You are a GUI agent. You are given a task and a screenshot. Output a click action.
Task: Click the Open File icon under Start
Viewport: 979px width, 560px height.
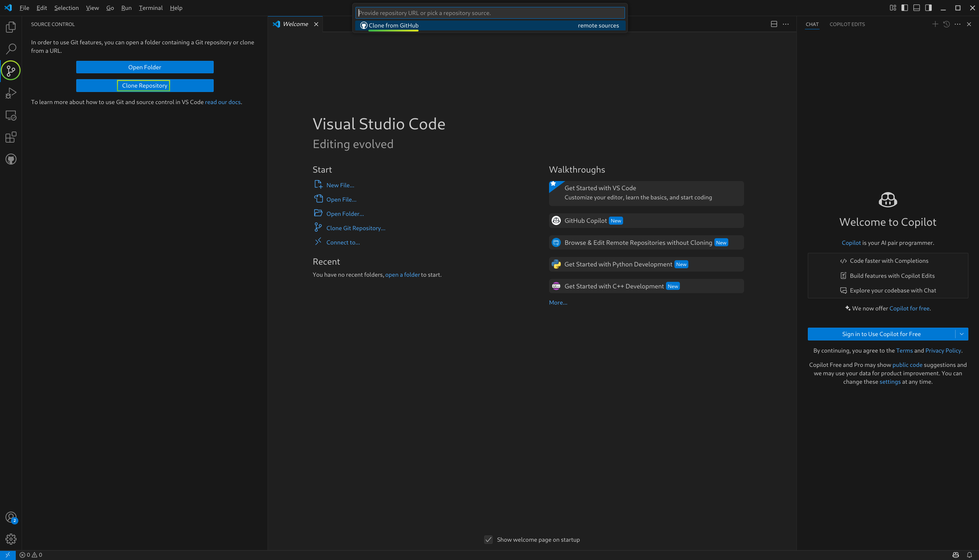tap(318, 199)
